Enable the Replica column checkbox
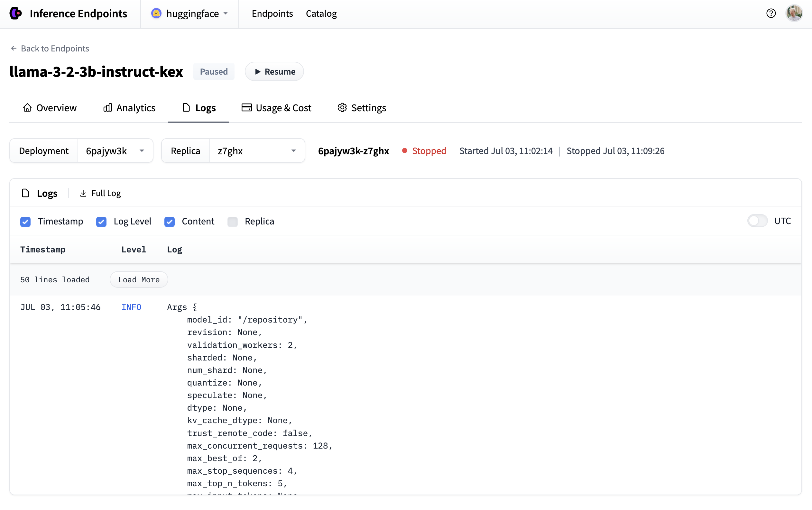This screenshot has width=812, height=510. [x=232, y=222]
